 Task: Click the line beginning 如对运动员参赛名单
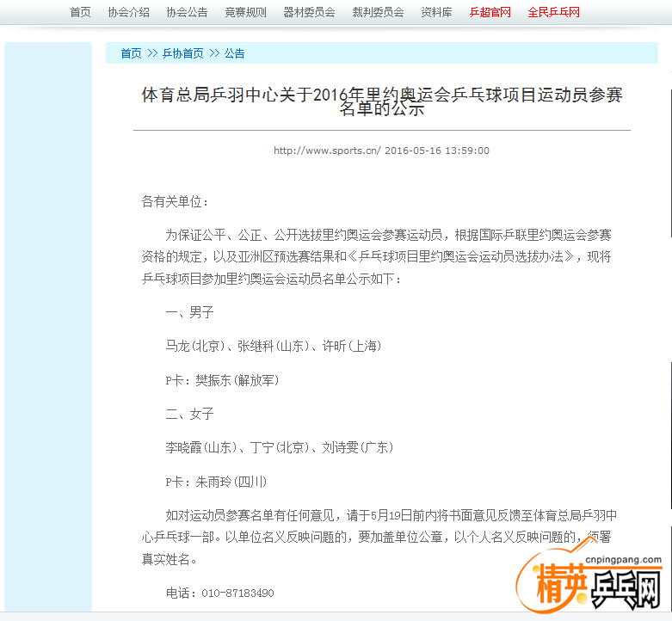(x=391, y=515)
